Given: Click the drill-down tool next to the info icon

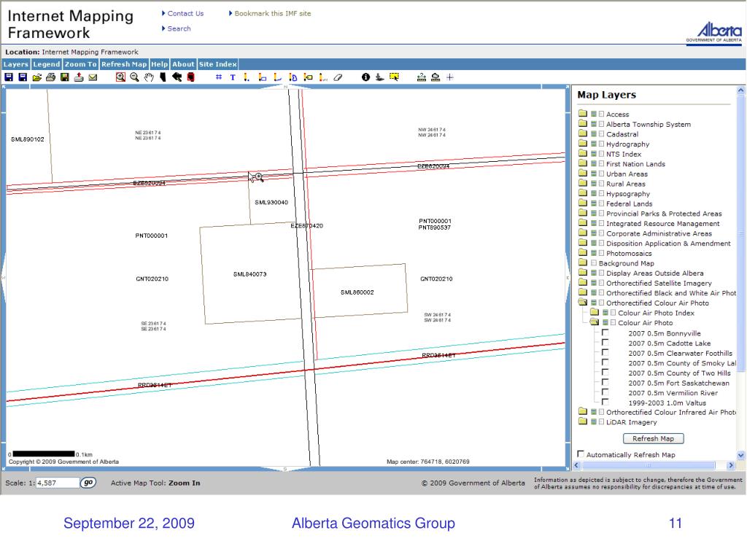Looking at the screenshot, I should point(379,77).
